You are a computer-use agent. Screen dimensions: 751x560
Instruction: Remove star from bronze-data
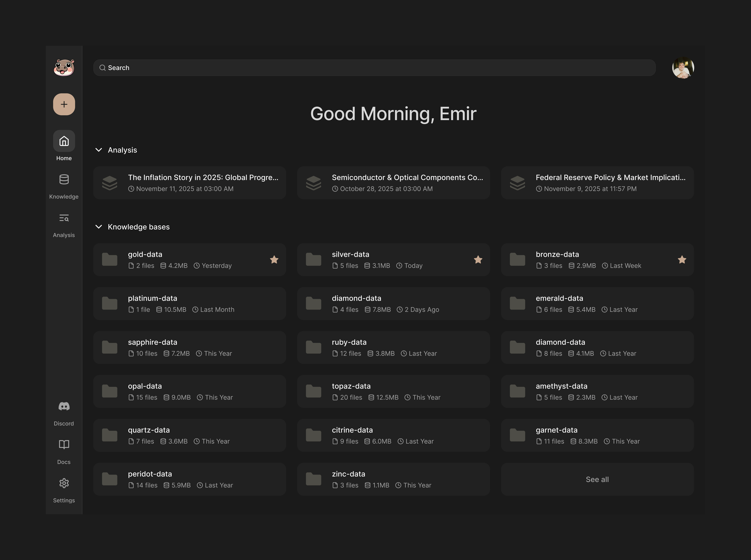tap(682, 260)
